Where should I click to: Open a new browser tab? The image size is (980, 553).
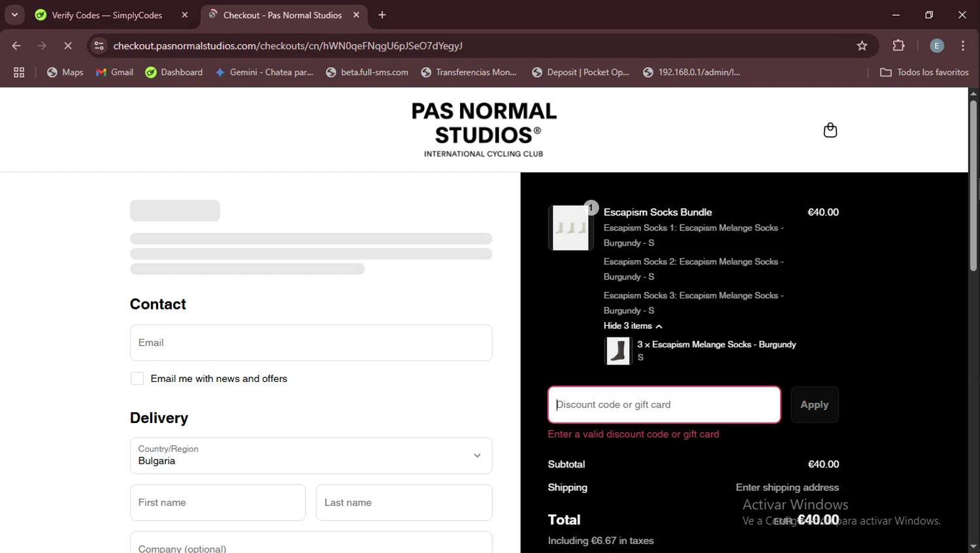(x=382, y=15)
